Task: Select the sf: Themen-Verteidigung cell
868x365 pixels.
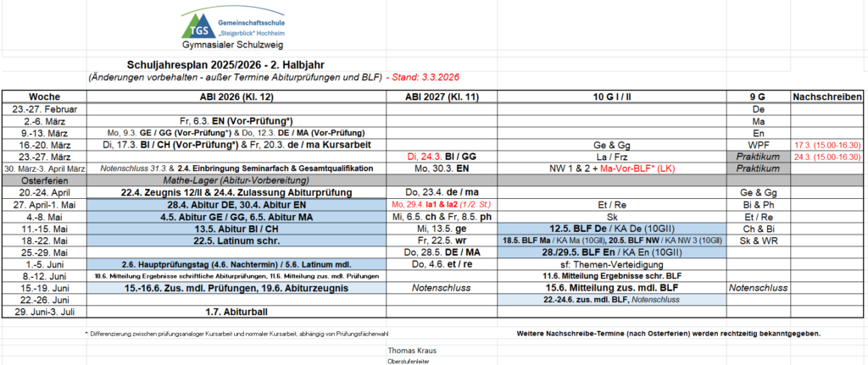Action: (611, 264)
